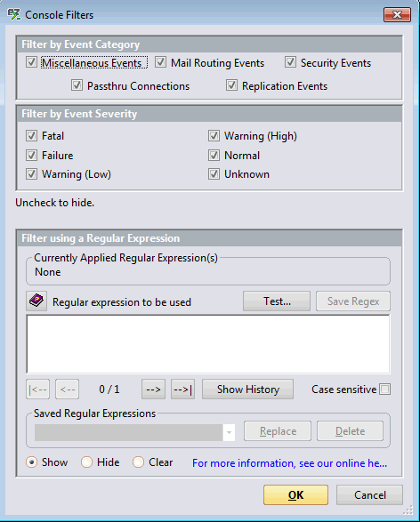Open the Saved Regular Expressions dropdown
Screen dimensions: 420x522
229,432
